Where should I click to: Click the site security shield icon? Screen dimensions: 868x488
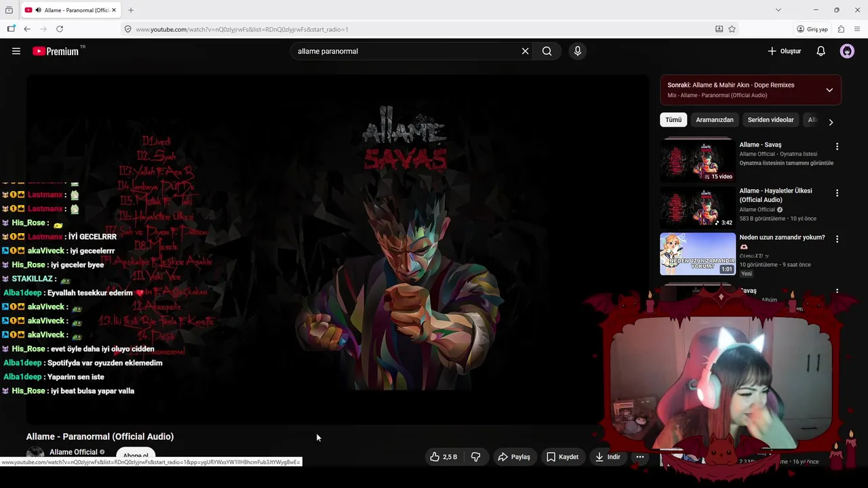(127, 29)
